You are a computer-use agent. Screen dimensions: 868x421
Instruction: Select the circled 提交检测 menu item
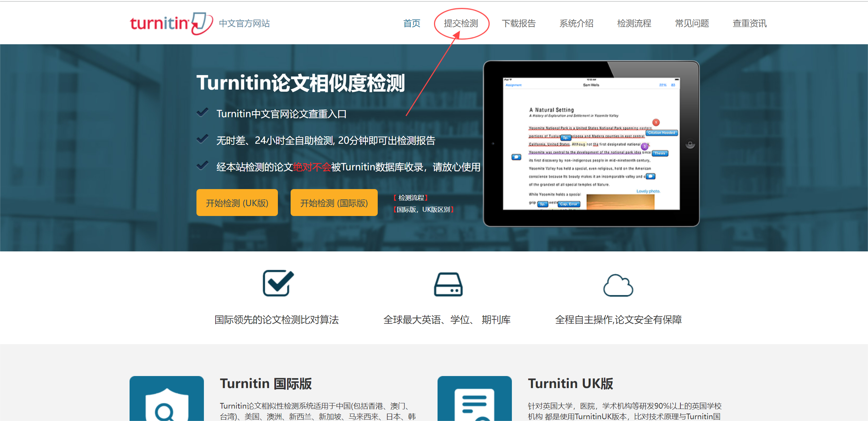pyautogui.click(x=460, y=23)
